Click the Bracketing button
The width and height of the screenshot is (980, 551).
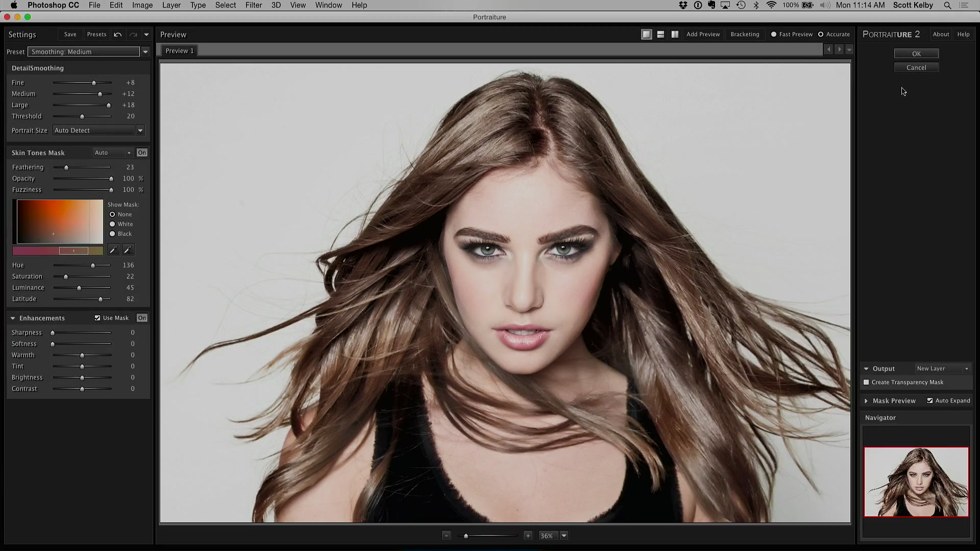(x=745, y=34)
